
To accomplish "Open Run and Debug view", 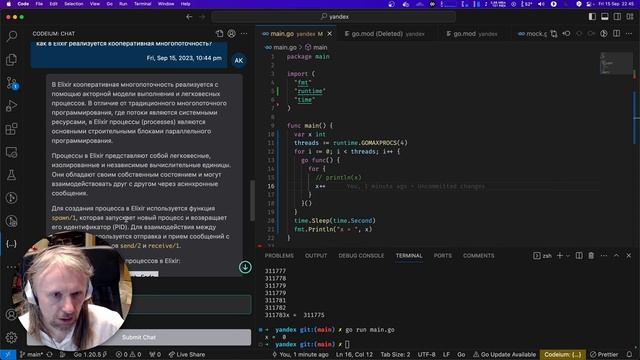I will (x=11, y=106).
